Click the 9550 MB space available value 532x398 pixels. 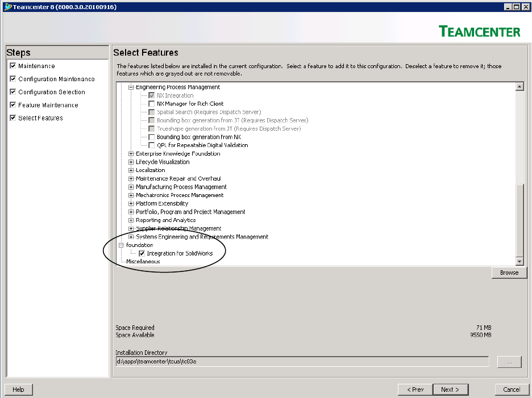pyautogui.click(x=481, y=335)
